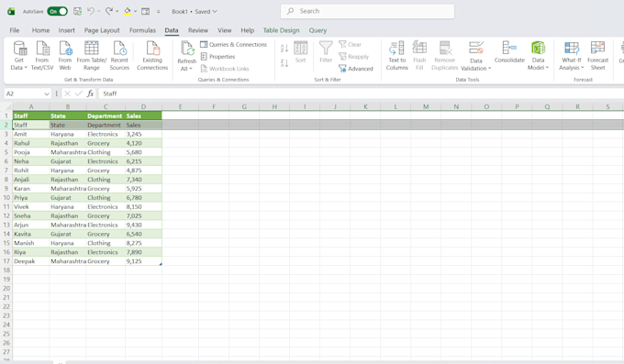Create a Forecast Sheet
Image resolution: width=624 pixels, height=364 pixels.
click(x=597, y=56)
